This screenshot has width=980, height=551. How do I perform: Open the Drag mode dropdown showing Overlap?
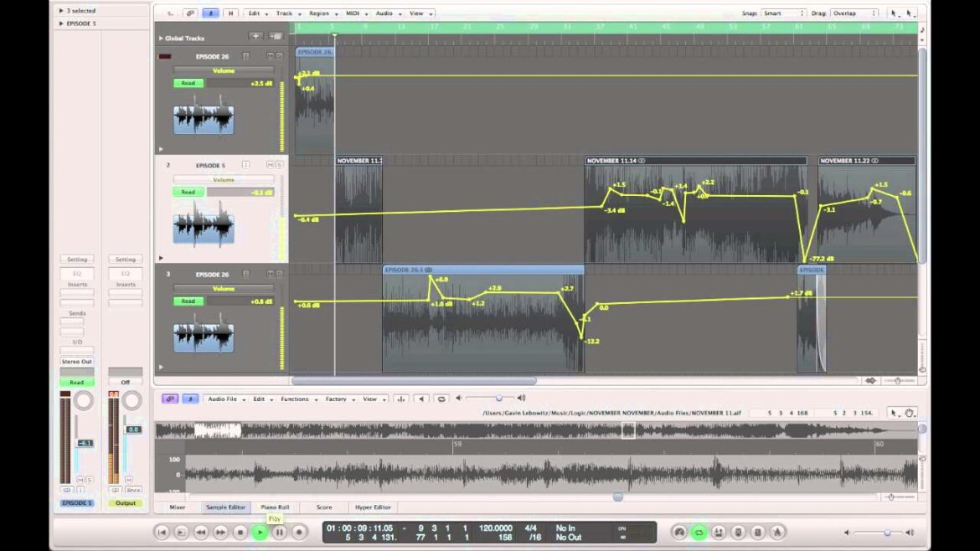(854, 13)
